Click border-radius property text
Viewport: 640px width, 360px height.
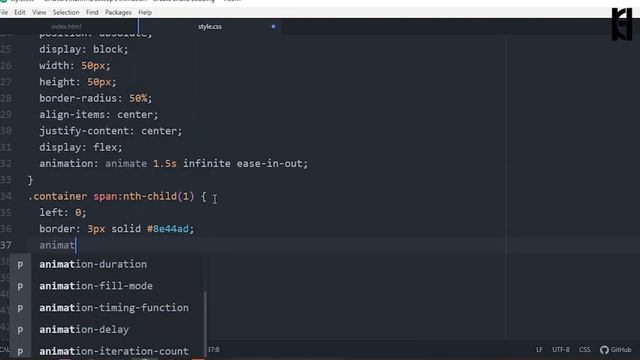(x=78, y=98)
